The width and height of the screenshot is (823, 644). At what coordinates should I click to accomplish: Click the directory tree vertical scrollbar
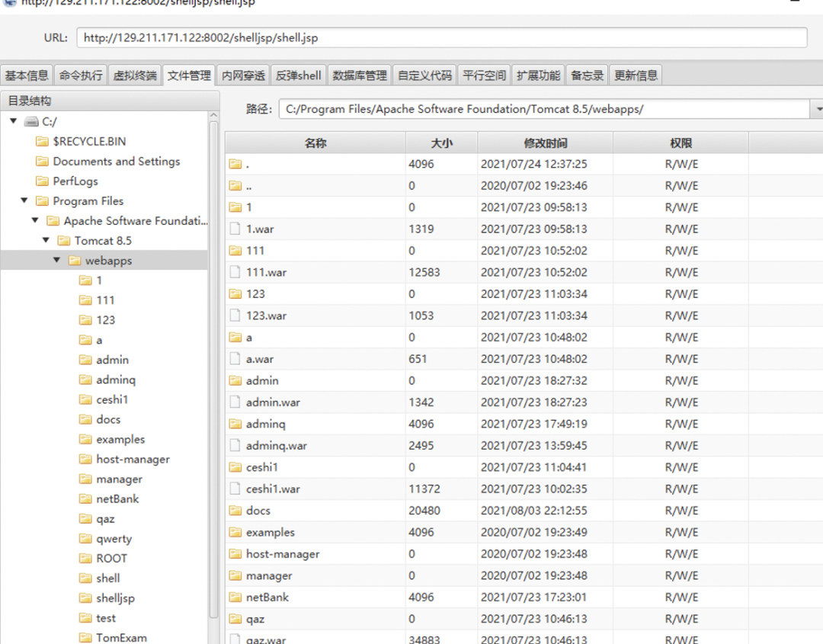pos(213,381)
